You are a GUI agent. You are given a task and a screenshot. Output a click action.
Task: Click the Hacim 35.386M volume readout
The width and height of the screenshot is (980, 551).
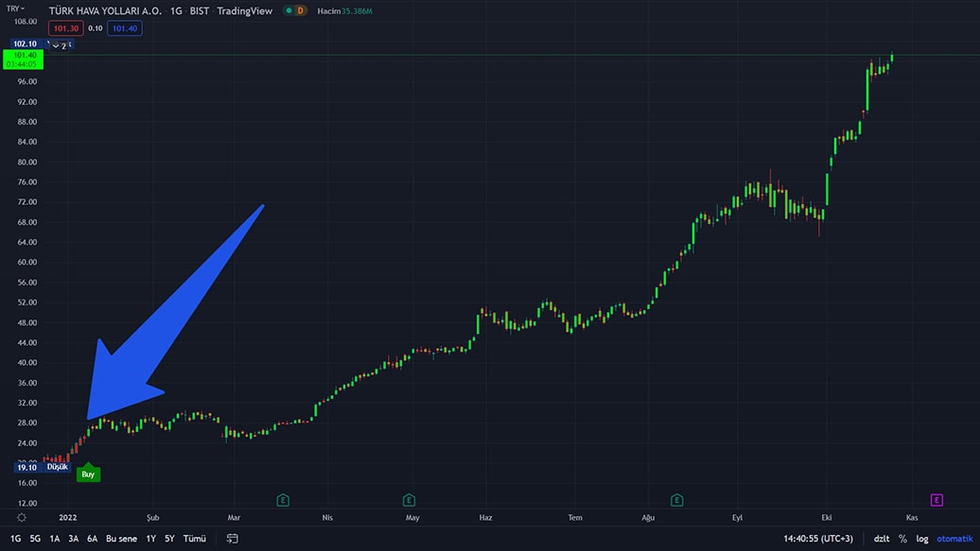(344, 10)
